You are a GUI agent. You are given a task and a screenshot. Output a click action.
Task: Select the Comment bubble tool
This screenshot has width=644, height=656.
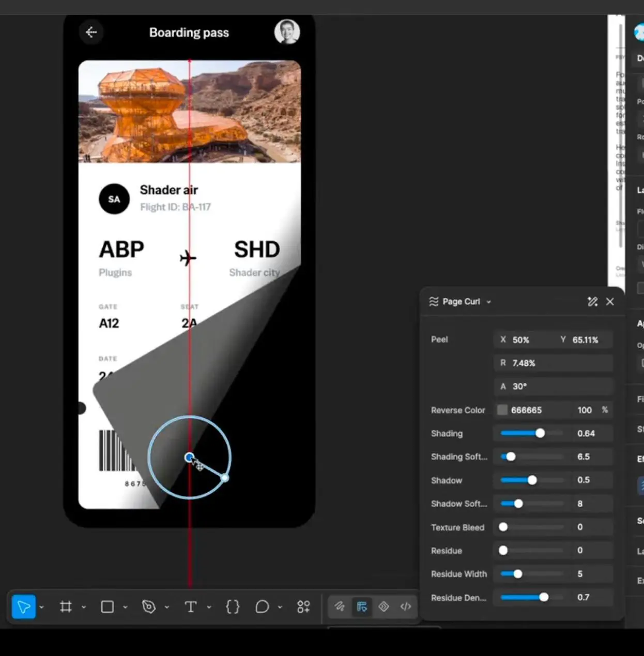click(x=262, y=606)
